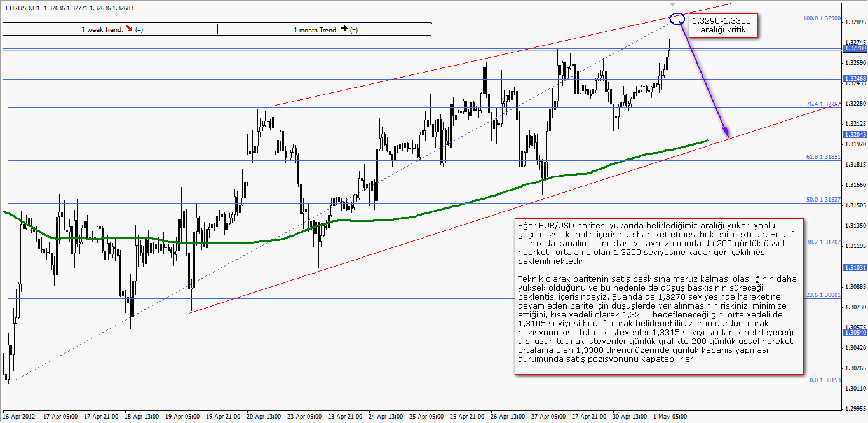This screenshot has height=423, width=868.
Task: Click the price axis value 1.32895
Action: click(855, 23)
